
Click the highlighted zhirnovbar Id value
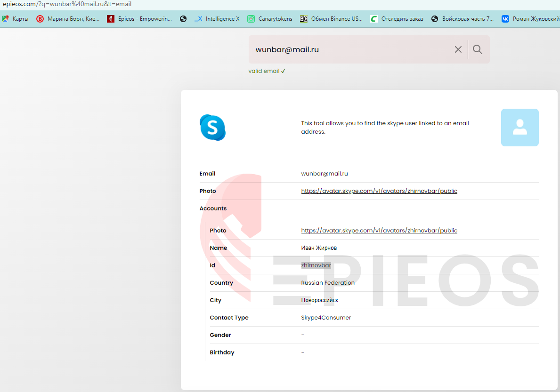316,265
